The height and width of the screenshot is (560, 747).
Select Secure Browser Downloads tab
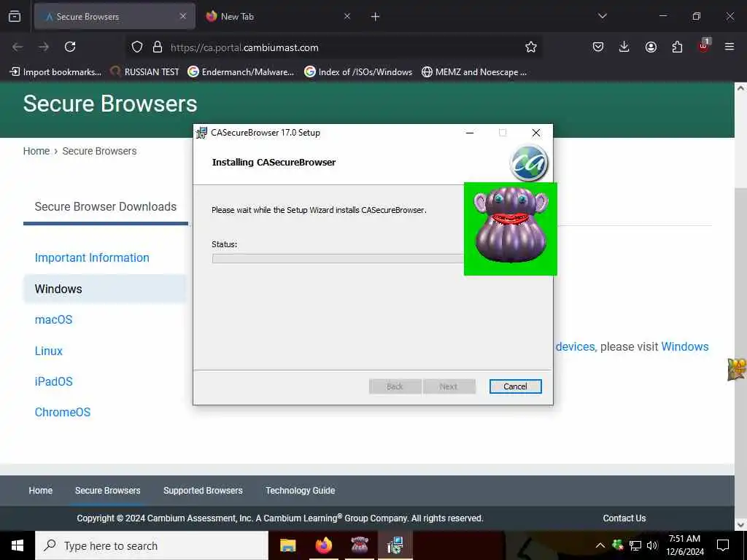(x=105, y=206)
